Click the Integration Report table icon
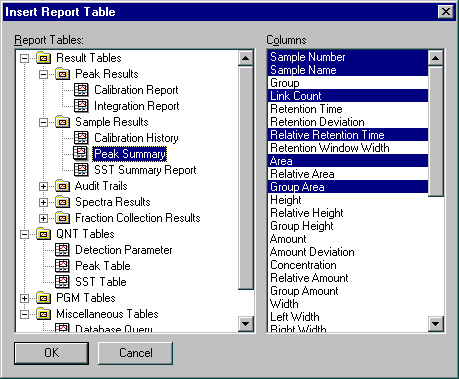459x379 pixels. (81, 106)
